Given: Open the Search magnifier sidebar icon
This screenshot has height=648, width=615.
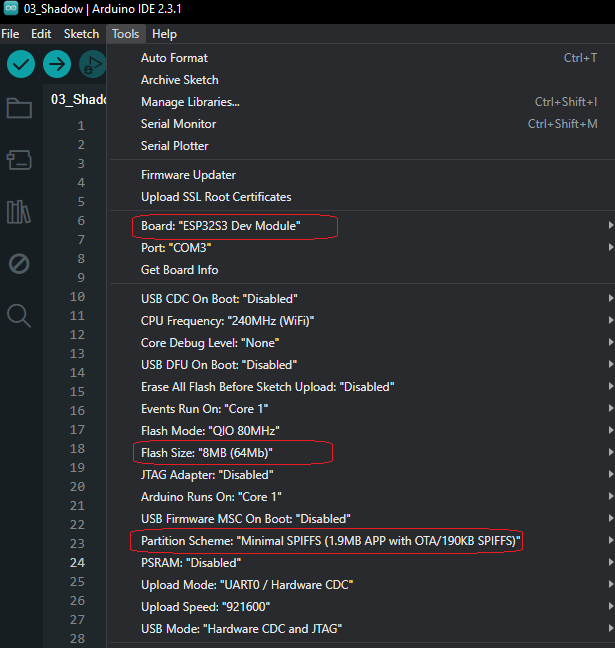Looking at the screenshot, I should 19,316.
